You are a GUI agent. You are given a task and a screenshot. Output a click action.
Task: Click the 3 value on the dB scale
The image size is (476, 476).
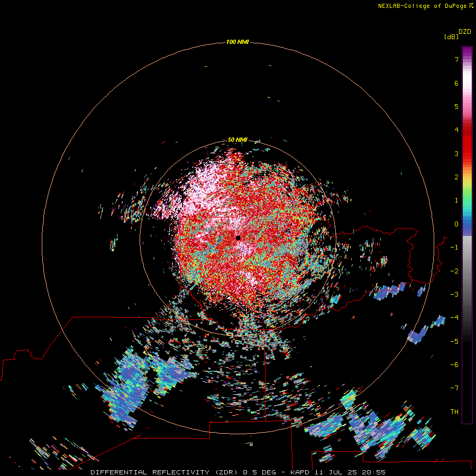click(x=456, y=153)
